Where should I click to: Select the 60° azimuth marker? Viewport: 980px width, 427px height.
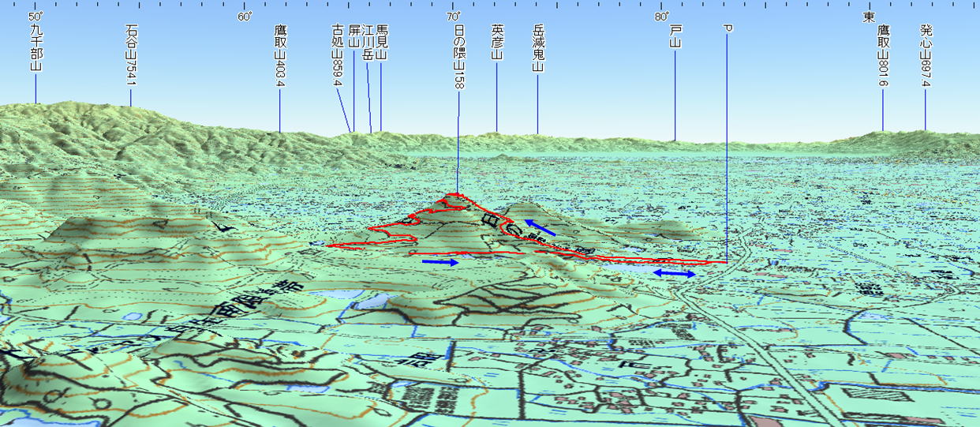coord(244,17)
